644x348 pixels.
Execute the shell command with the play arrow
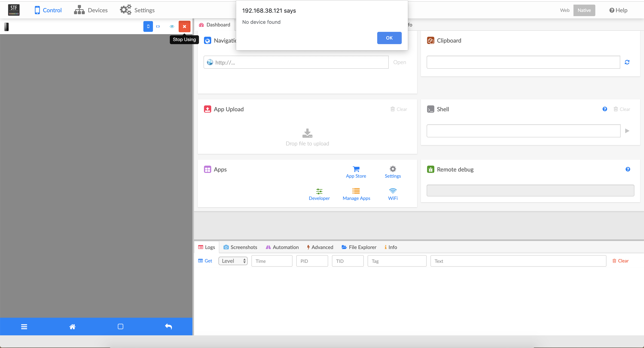[627, 131]
